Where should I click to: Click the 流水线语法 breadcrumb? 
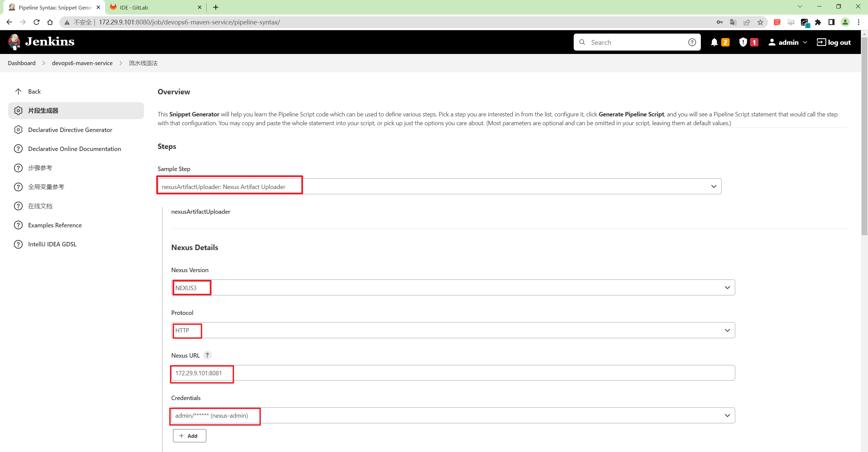(143, 63)
